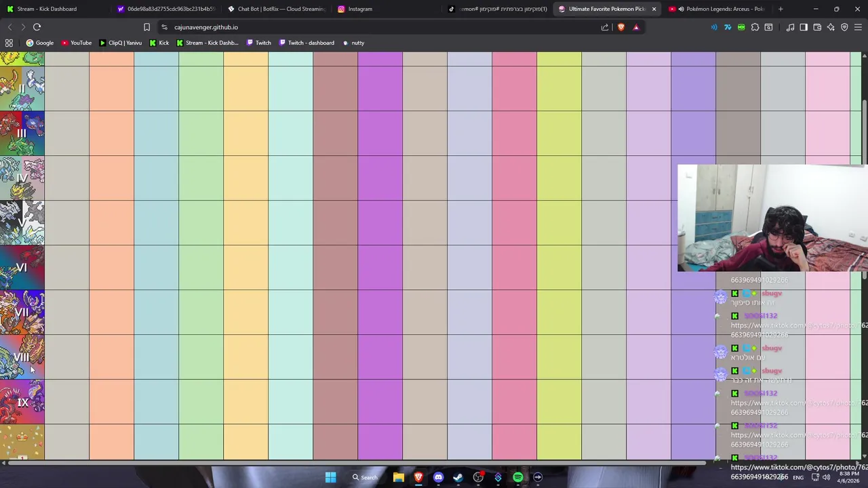Image resolution: width=868 pixels, height=488 pixels.
Task: Open Leo AI sparkle icon
Action: 831,27
